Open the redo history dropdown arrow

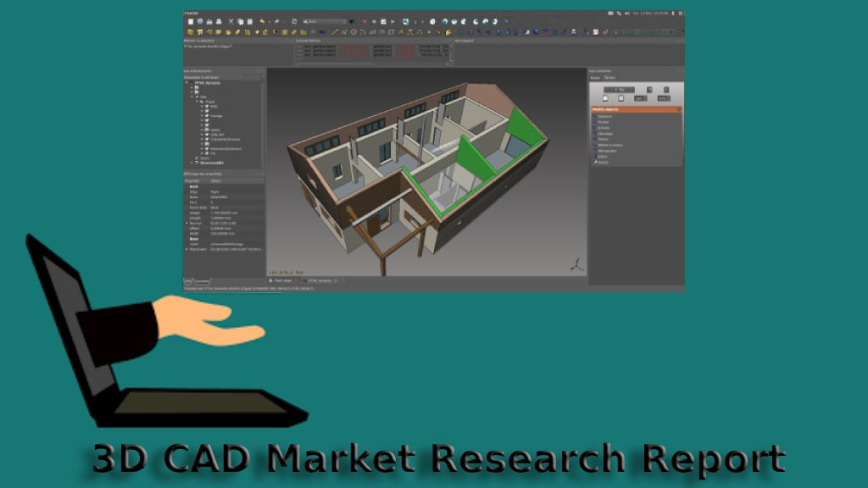click(283, 21)
